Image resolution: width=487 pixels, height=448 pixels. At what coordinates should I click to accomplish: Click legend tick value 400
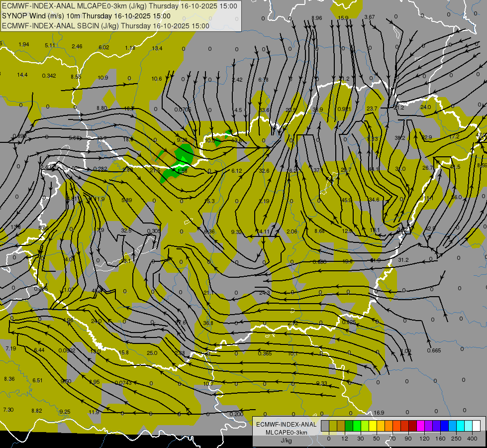[472, 439]
